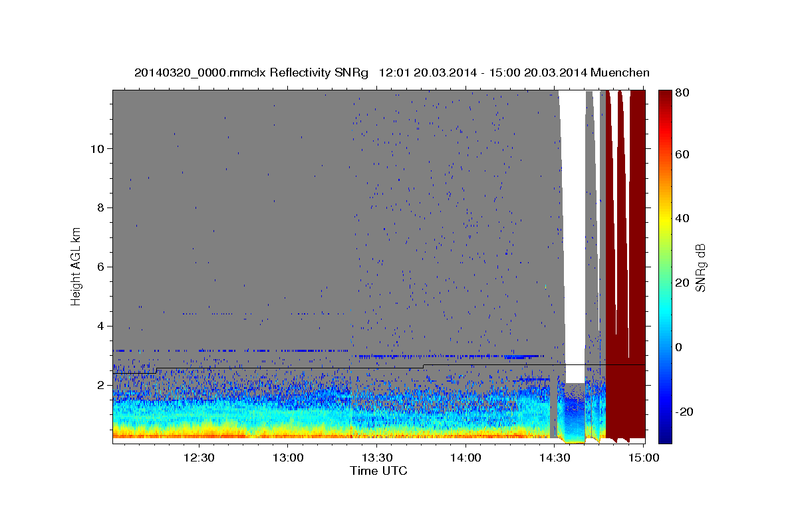Click the 13:00 time tick label

click(x=287, y=458)
